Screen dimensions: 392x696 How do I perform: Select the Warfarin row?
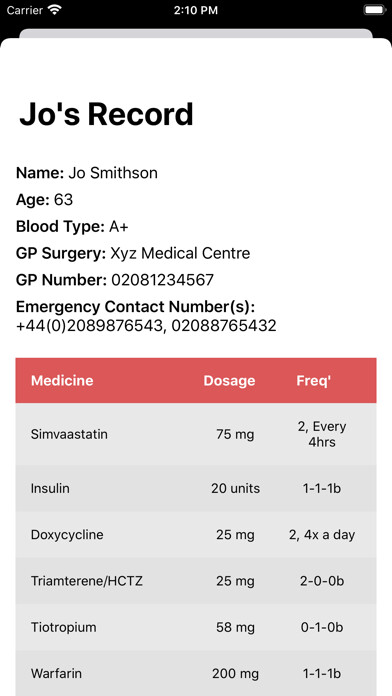(196, 673)
